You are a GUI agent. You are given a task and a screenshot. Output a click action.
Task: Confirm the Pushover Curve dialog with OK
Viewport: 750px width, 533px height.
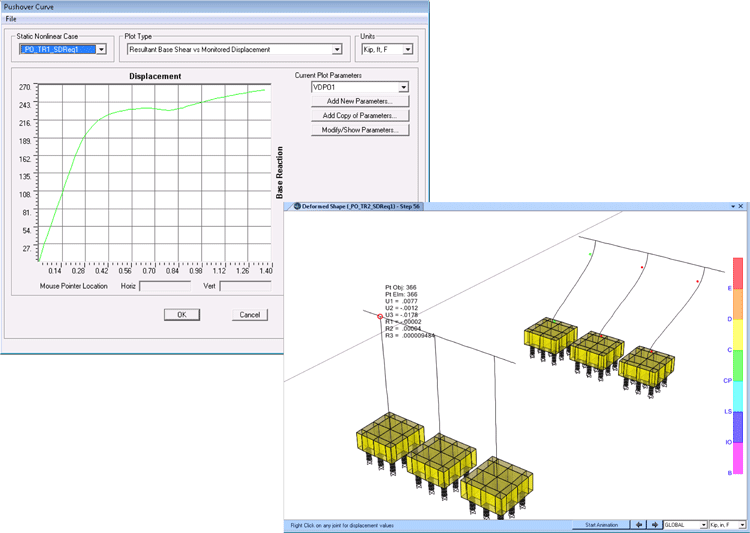(181, 314)
